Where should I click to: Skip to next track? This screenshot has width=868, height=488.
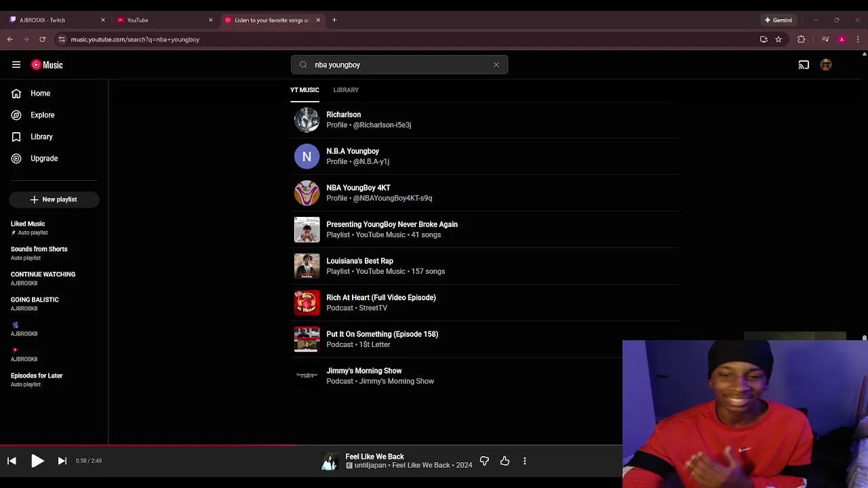[62, 461]
